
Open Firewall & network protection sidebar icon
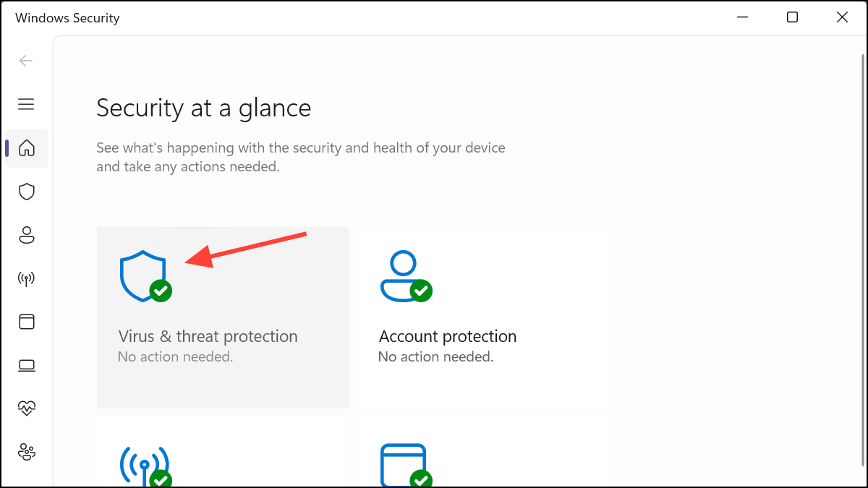tap(27, 278)
